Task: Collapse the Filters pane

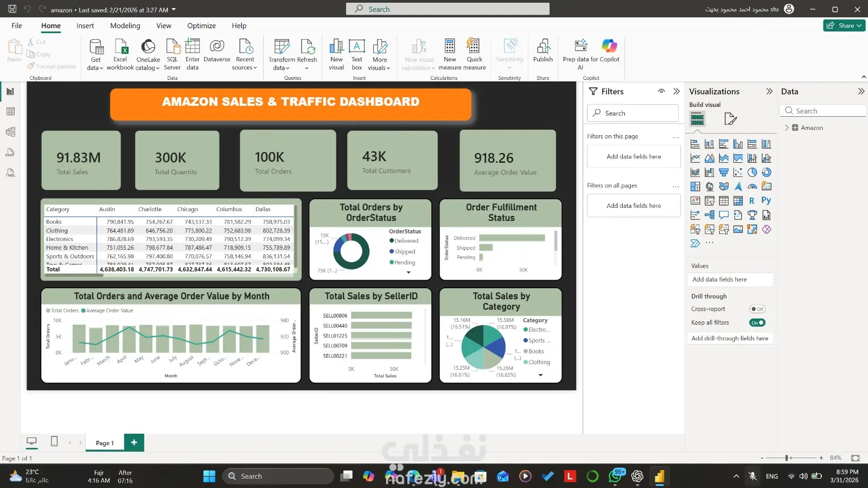Action: (676, 91)
